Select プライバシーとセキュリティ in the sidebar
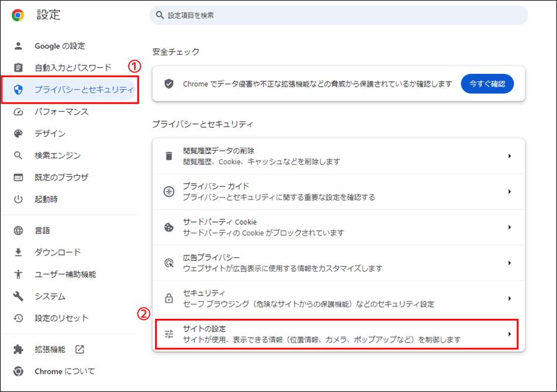557x392 pixels. click(x=70, y=90)
